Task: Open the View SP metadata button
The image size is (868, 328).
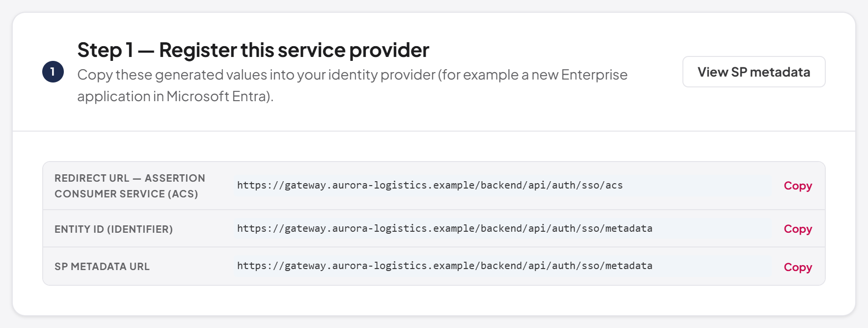Action: coord(754,72)
